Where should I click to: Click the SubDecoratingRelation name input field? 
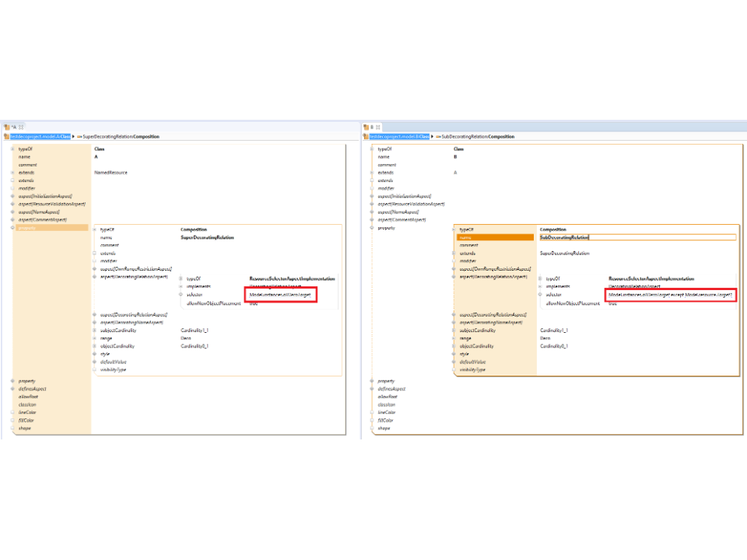pos(637,237)
